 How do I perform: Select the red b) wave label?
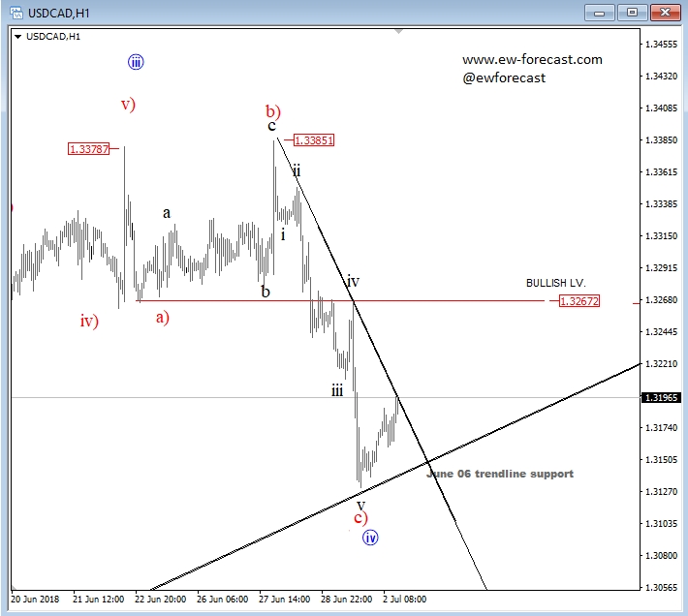pos(273,111)
